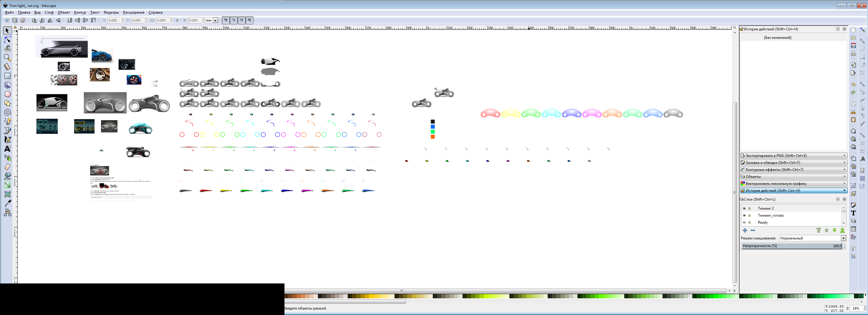Select the Text tool in toolbox

pyautogui.click(x=7, y=149)
